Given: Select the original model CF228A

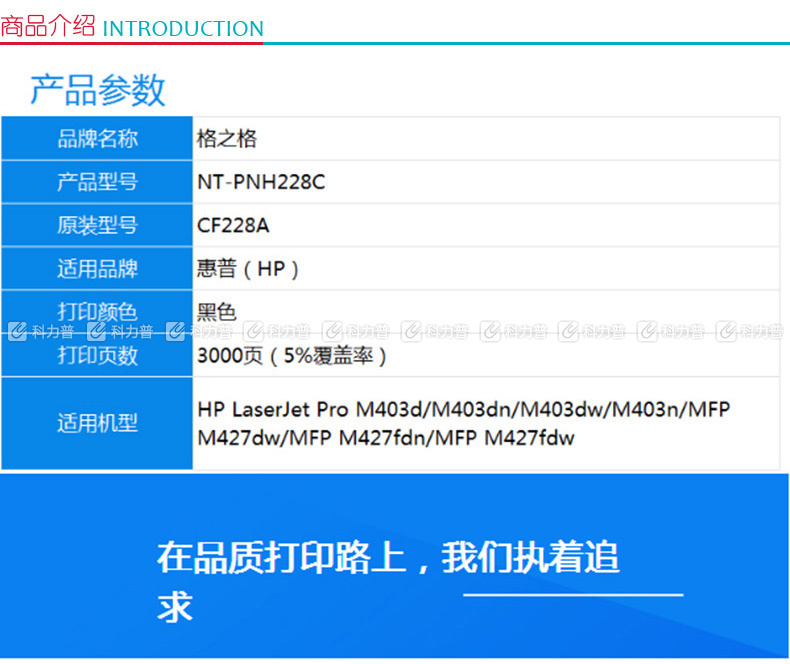Looking at the screenshot, I should coord(233,226).
